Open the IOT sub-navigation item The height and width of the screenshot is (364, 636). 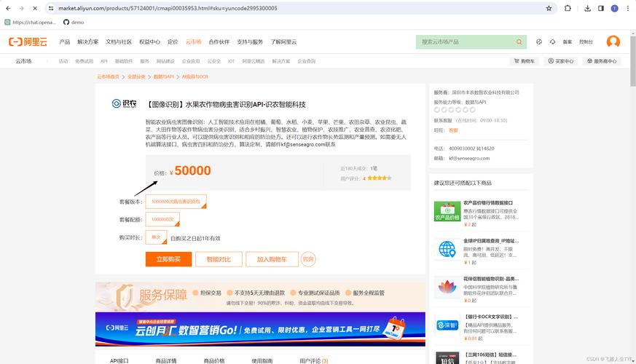click(231, 61)
